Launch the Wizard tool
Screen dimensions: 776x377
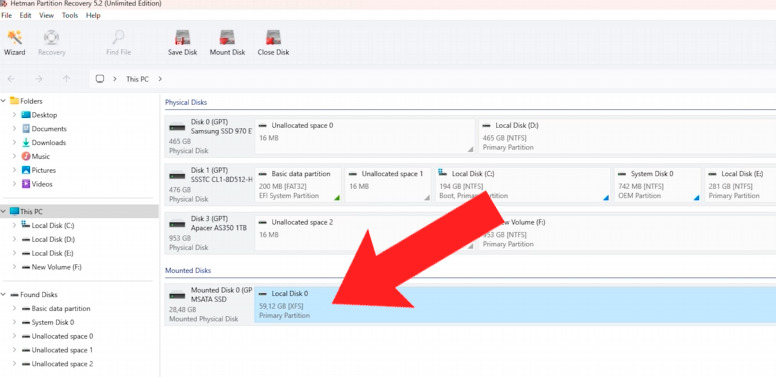14,43
